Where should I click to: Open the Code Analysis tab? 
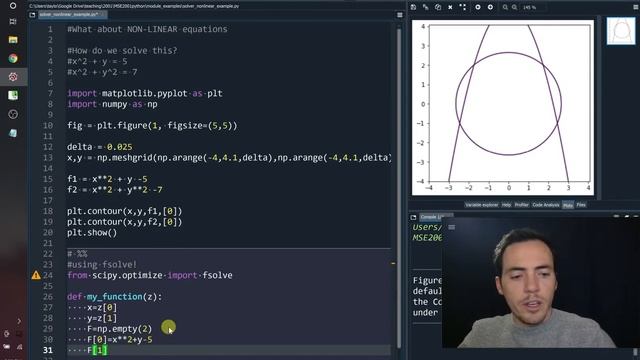546,205
